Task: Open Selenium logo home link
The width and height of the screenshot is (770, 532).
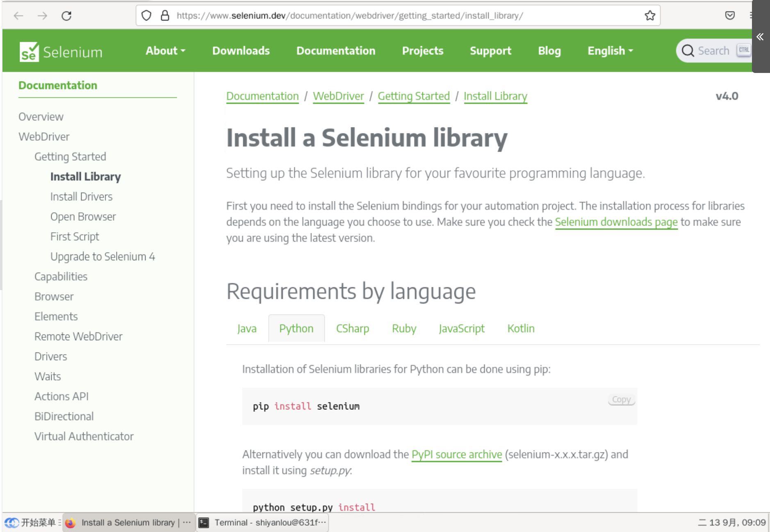Action: coord(61,52)
